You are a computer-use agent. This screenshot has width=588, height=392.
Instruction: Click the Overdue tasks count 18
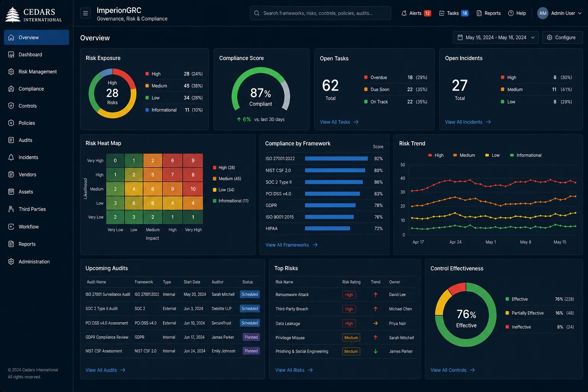click(410, 77)
